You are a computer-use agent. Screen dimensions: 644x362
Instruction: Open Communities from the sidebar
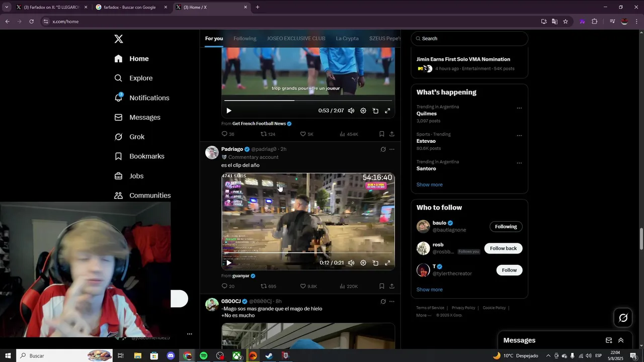[142, 196]
